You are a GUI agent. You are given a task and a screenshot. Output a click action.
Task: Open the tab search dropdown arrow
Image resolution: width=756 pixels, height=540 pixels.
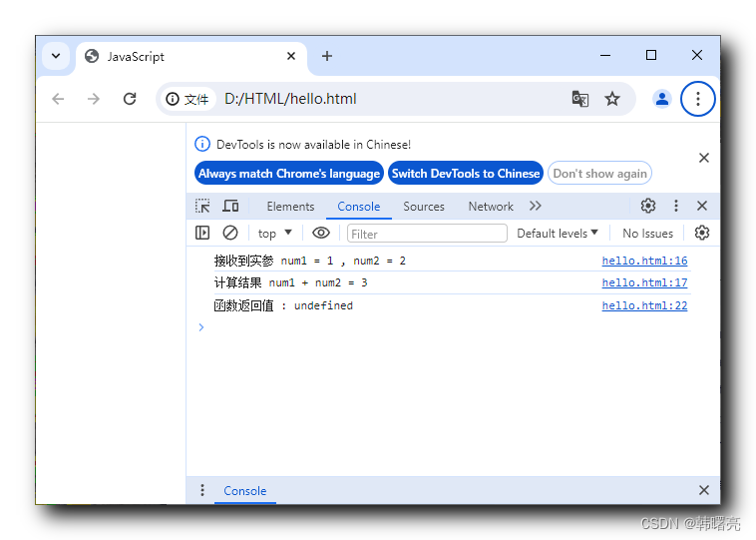[x=56, y=56]
